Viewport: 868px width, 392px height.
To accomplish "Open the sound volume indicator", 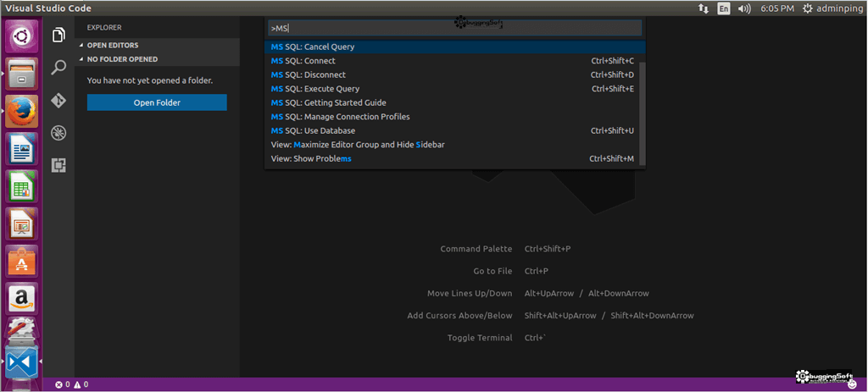I will pos(744,8).
